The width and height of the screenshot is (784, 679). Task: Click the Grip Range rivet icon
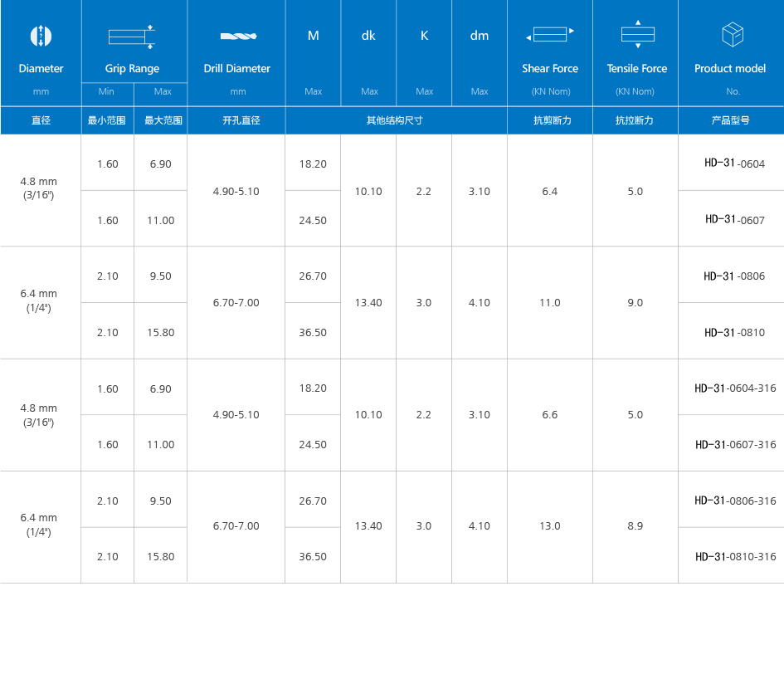click(132, 37)
